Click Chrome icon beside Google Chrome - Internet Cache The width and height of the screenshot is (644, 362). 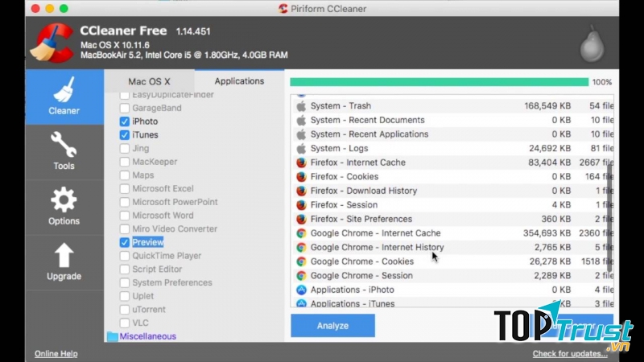(x=301, y=233)
